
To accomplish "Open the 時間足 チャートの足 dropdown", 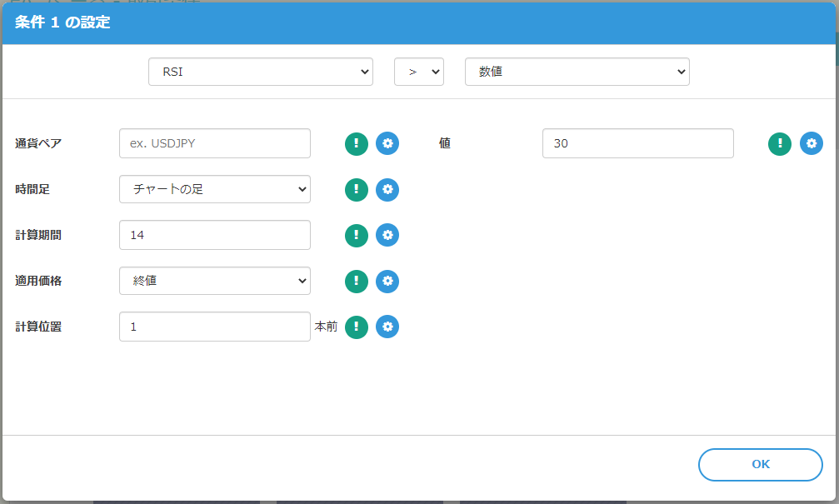I will [215, 189].
